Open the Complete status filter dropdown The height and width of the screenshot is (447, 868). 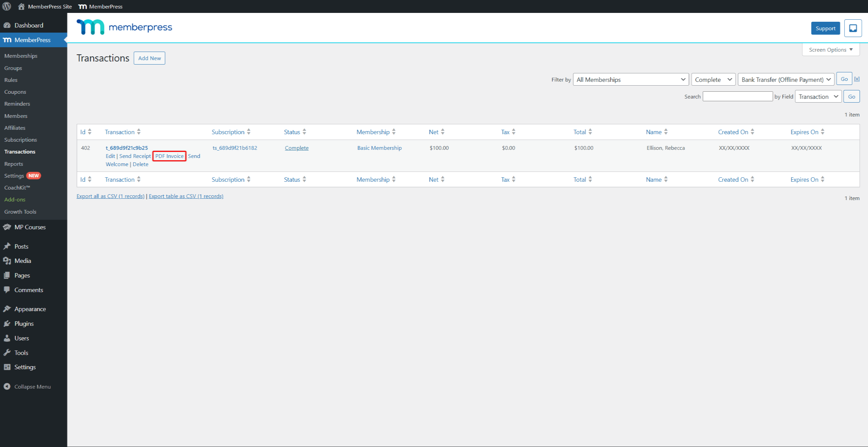pos(713,79)
